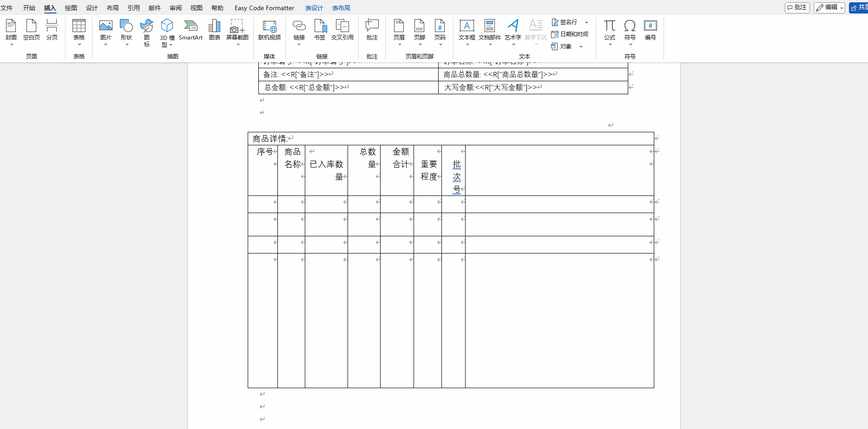This screenshot has height=429, width=868.
Task: Open the Easy Code Formatter tab
Action: point(264,8)
